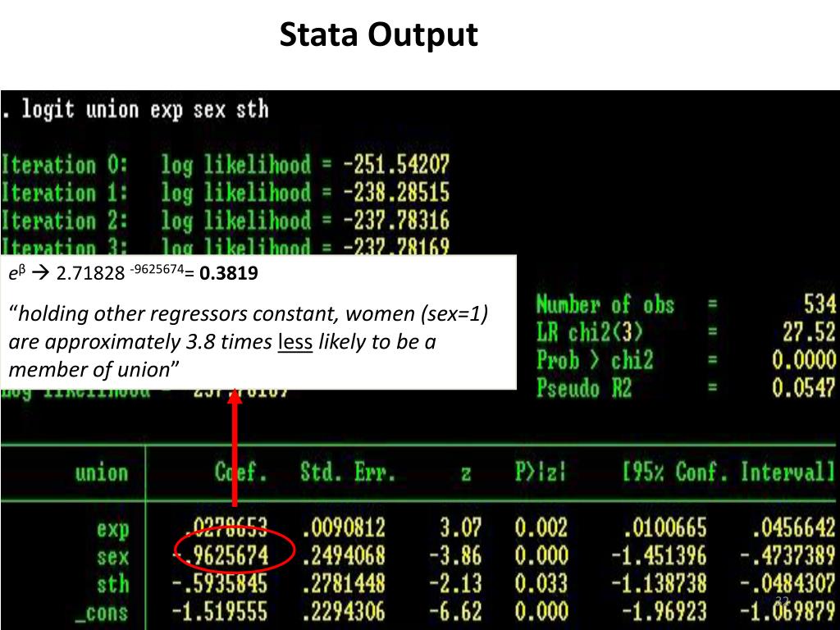Click the '[95% Conf. Interval]' header
Image resolution: width=840 pixels, height=630 pixels.
pos(728,472)
